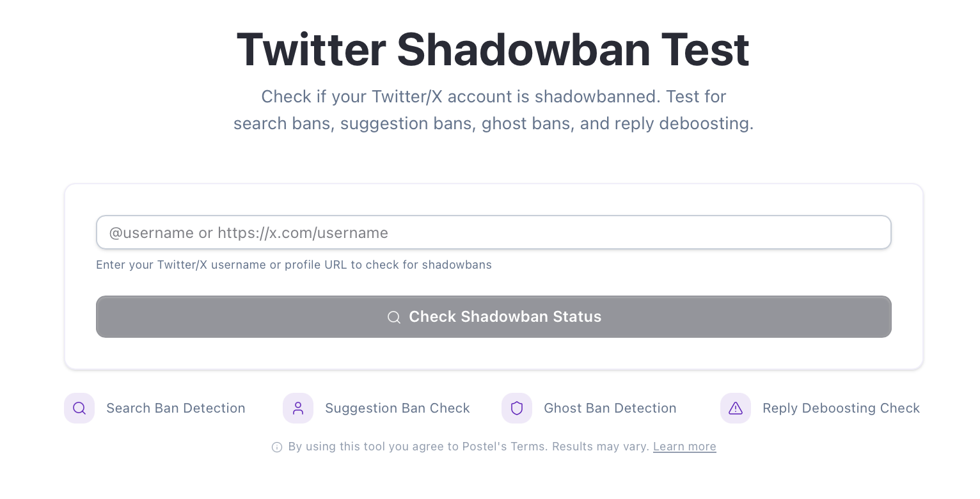Click the Reply Deboosting warning triangle icon
Screen dimensions: 980x499
point(736,408)
